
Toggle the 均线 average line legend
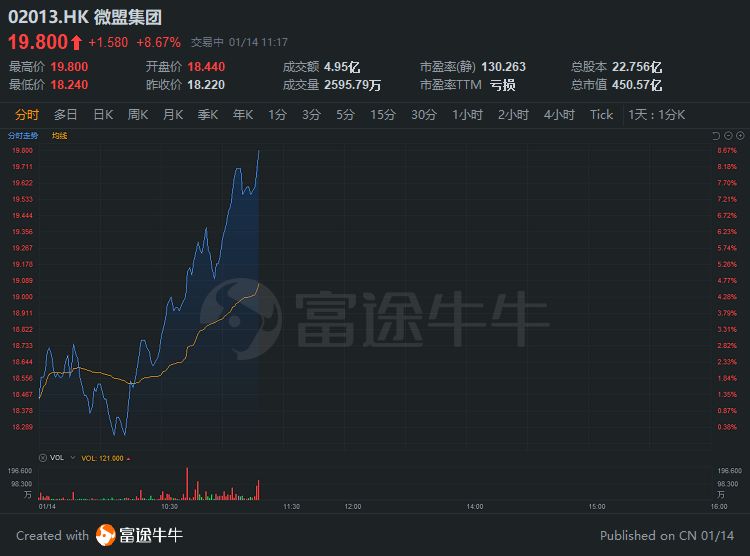click(59, 136)
